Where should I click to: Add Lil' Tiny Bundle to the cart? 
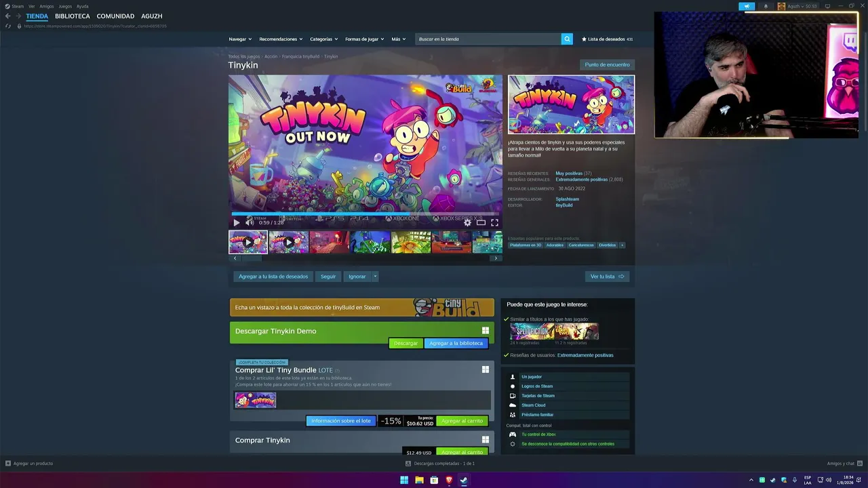[x=462, y=421]
